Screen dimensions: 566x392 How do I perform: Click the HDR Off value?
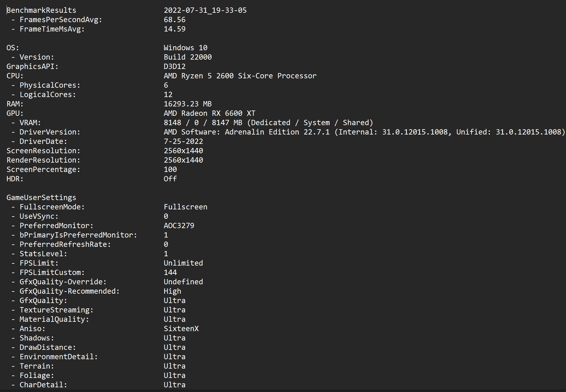170,179
